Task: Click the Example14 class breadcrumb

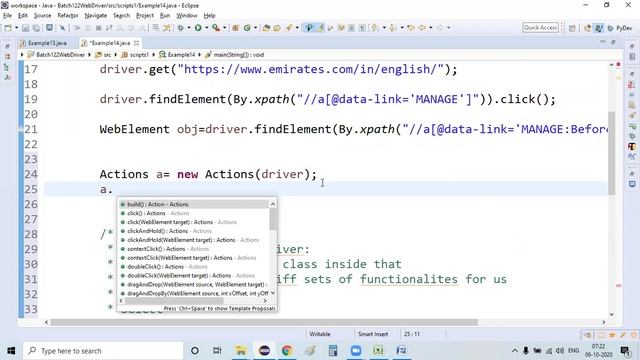Action: point(177,55)
